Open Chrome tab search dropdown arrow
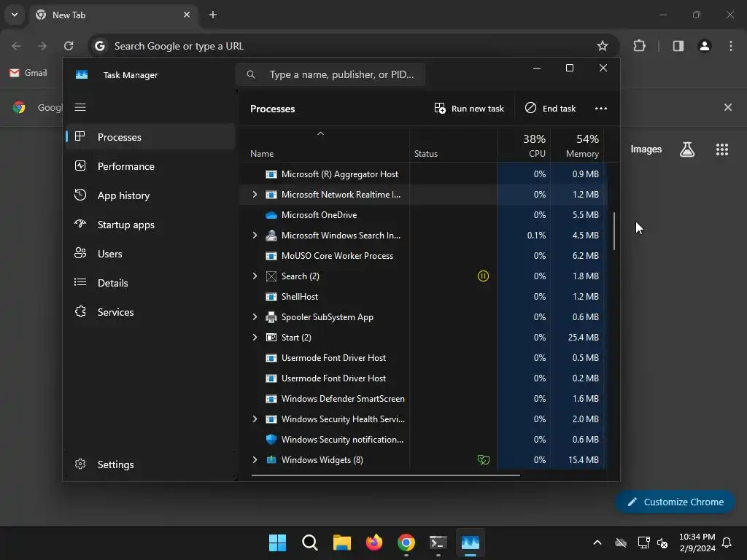This screenshot has height=560, width=747. (15, 15)
